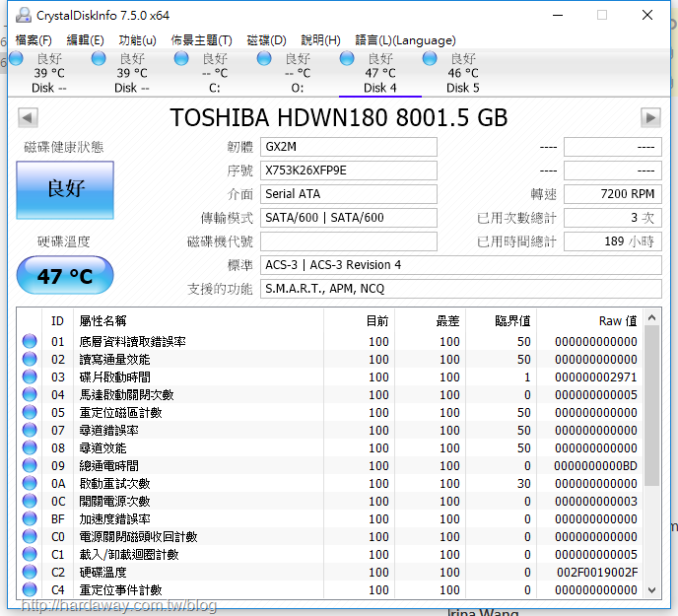Click the status circle for attribute C4

(x=30, y=589)
